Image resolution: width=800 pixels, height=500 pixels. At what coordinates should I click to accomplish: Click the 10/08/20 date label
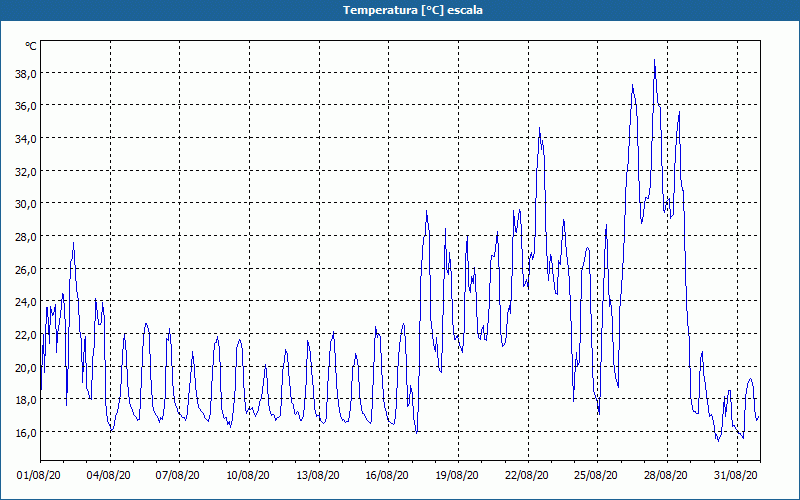click(247, 476)
